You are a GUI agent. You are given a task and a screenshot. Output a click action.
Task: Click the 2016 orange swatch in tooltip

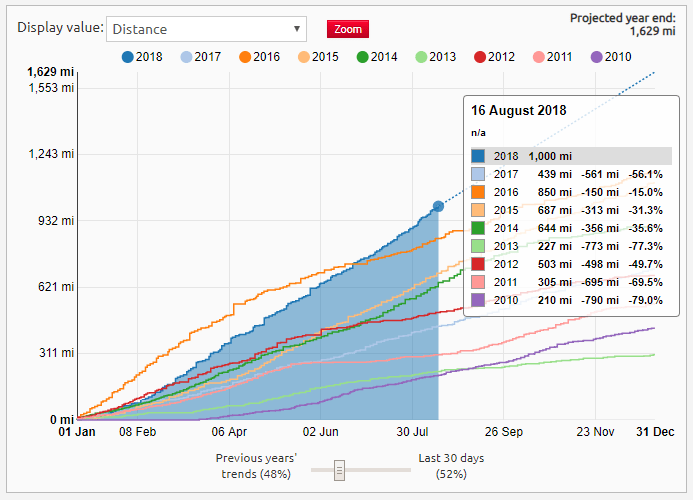tap(479, 191)
